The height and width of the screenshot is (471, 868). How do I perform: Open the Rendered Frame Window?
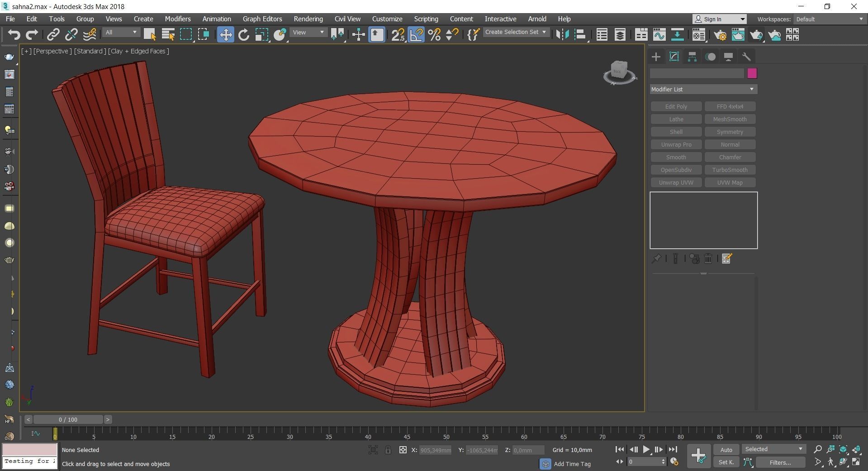(x=738, y=35)
